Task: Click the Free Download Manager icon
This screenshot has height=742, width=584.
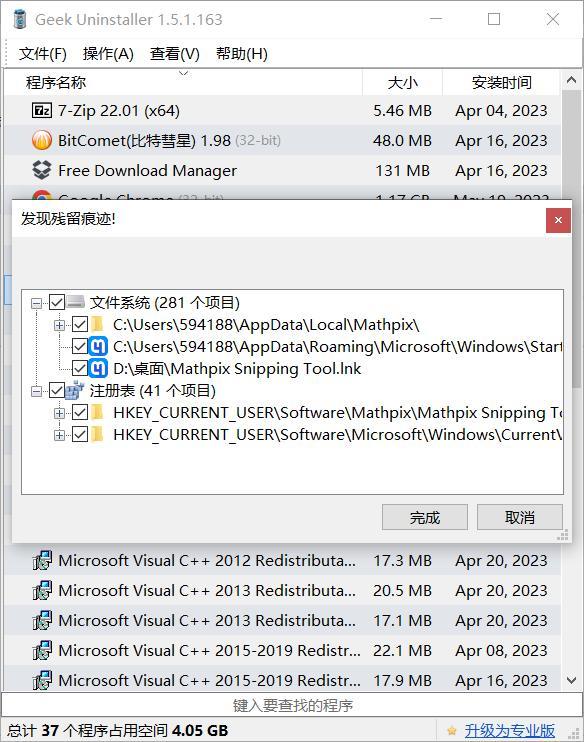Action: click(x=42, y=170)
